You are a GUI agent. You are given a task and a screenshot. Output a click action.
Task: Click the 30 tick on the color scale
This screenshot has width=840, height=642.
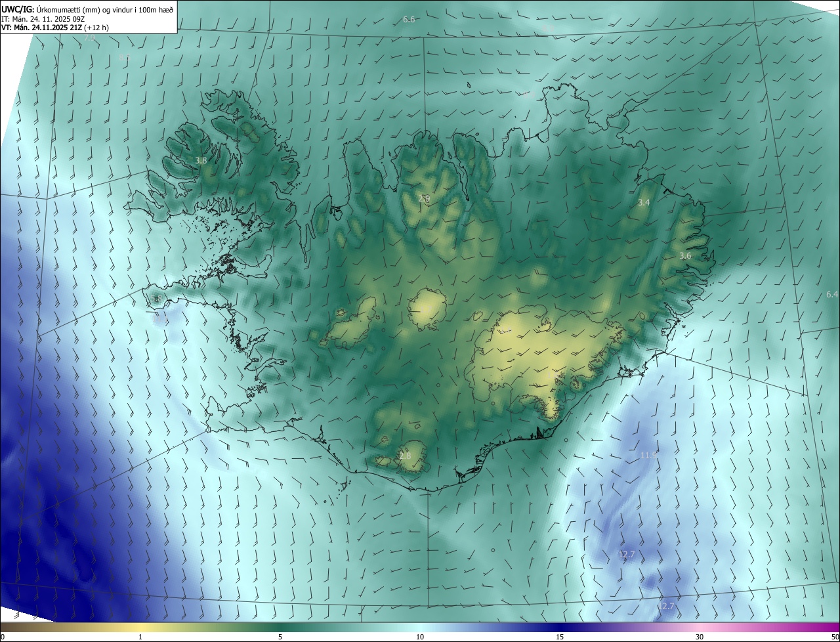pos(700,637)
